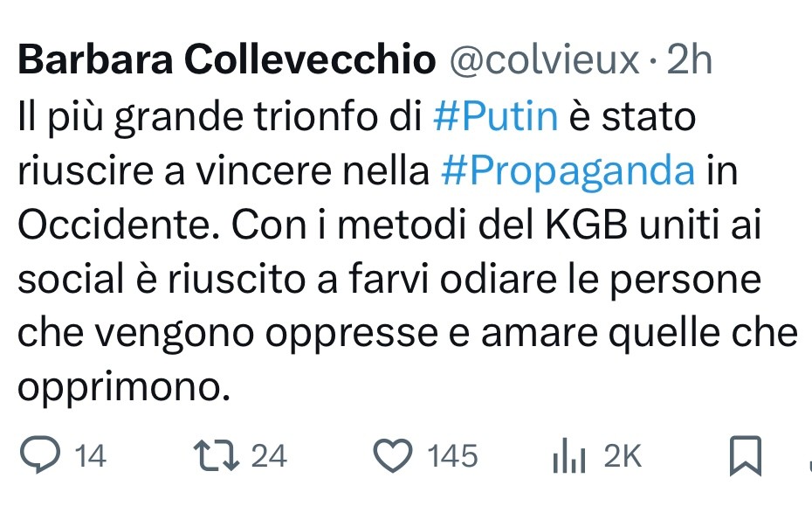The image size is (812, 513).
Task: Click the retweet count 24
Action: (269, 455)
